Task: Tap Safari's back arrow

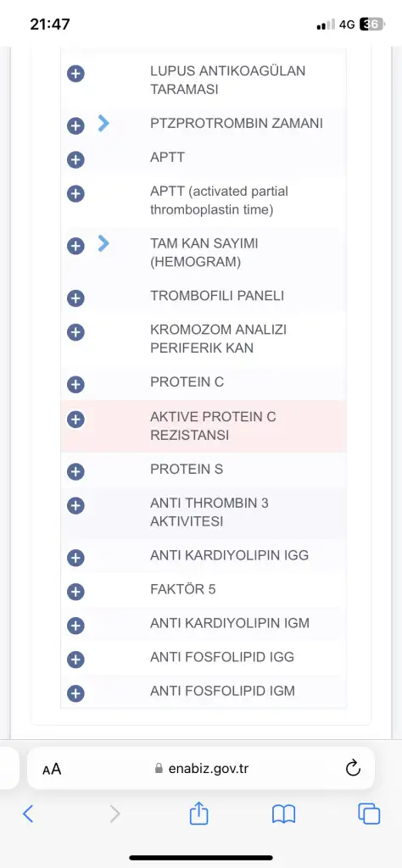Action: [x=28, y=814]
